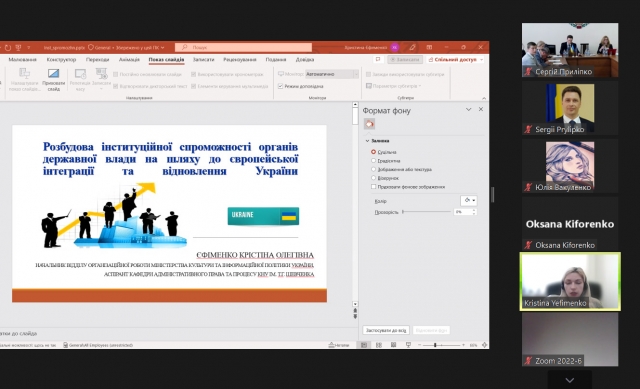This screenshot has height=389, width=640.
Task: Open the Переходи ribbon tab
Action: pos(98,60)
